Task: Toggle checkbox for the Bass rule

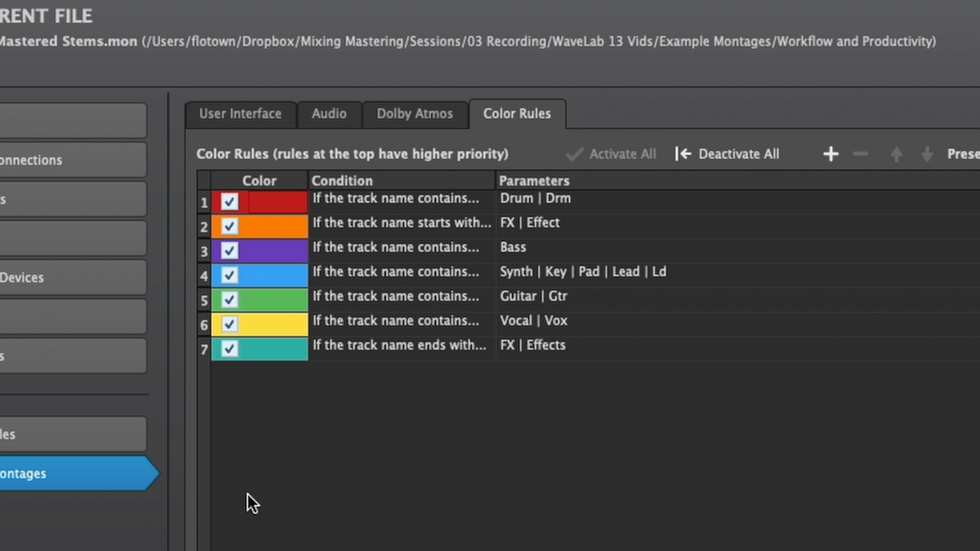Action: tap(230, 250)
